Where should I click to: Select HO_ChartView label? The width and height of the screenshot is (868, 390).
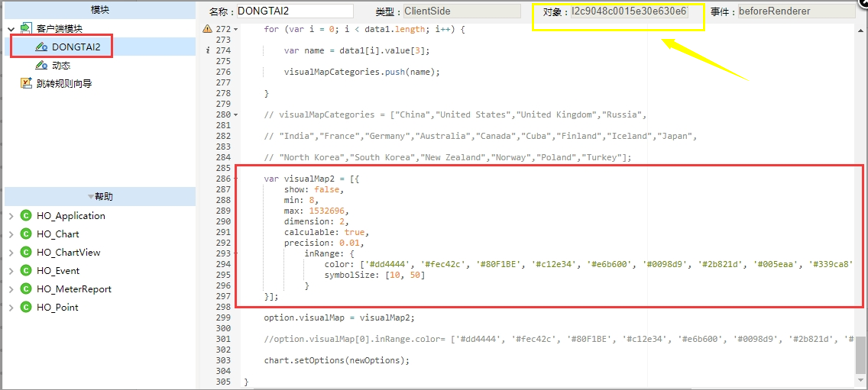coord(69,253)
